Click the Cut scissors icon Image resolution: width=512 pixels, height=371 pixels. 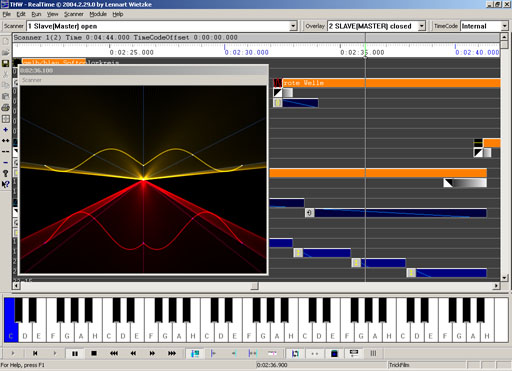(5, 74)
